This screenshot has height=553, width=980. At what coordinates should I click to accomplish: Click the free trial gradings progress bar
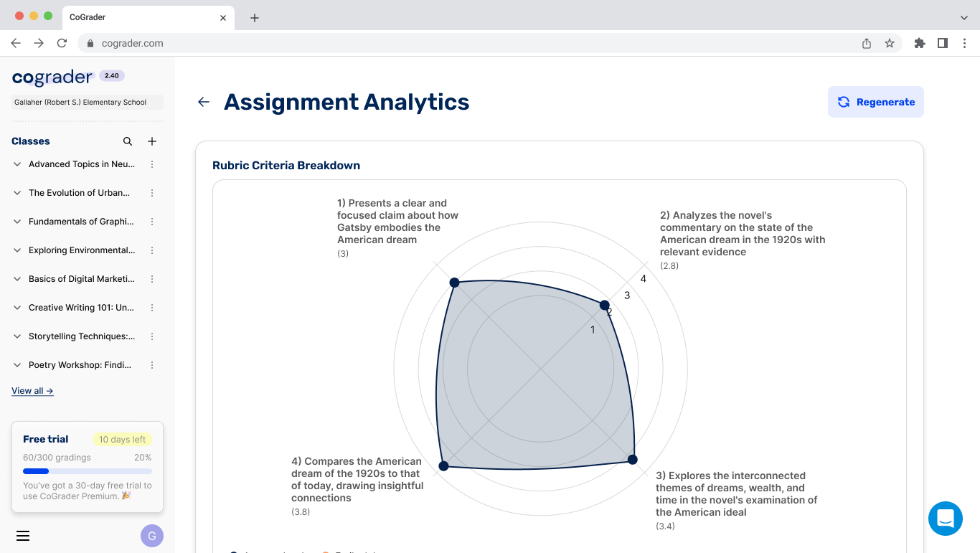[x=88, y=471]
